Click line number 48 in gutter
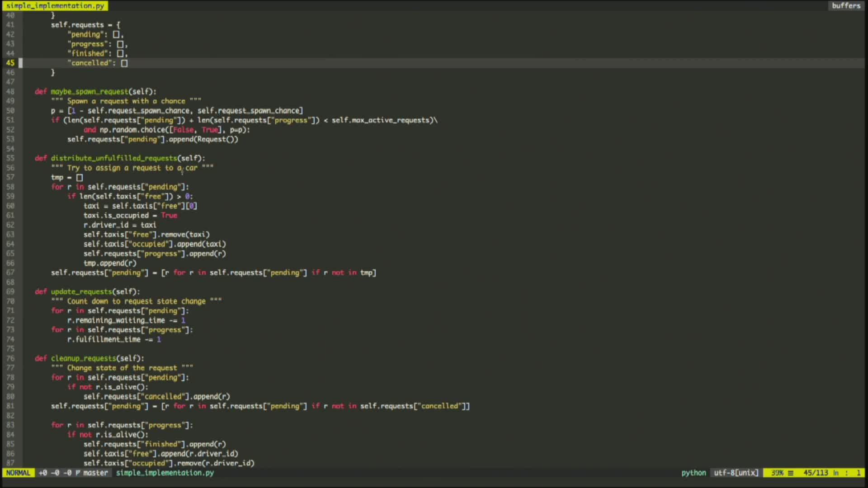The height and width of the screenshot is (488, 868). click(x=10, y=91)
